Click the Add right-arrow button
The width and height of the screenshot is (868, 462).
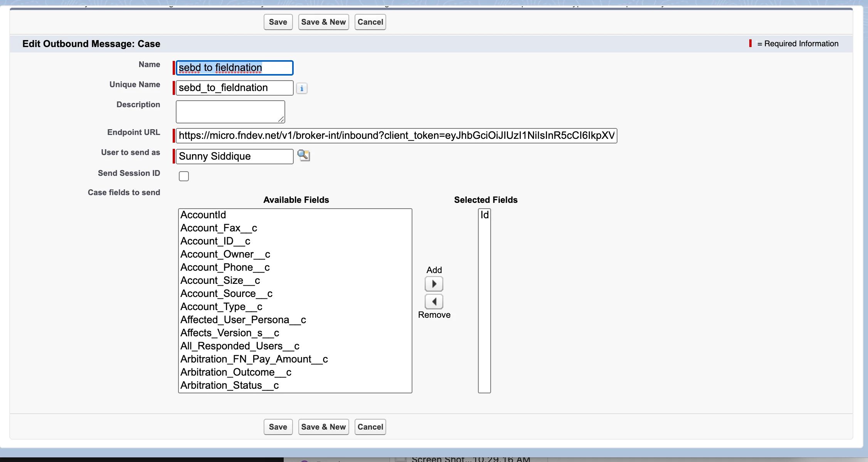pyautogui.click(x=434, y=284)
